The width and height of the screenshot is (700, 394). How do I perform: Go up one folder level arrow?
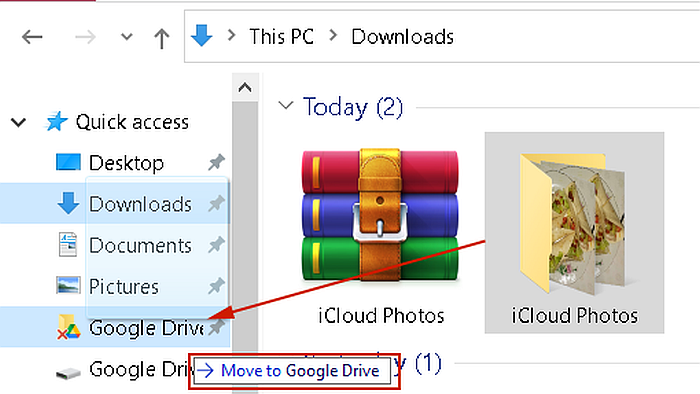tap(162, 38)
